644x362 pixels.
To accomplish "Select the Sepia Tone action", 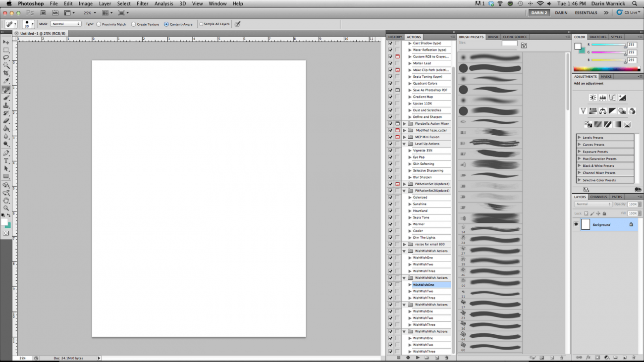I will click(421, 217).
